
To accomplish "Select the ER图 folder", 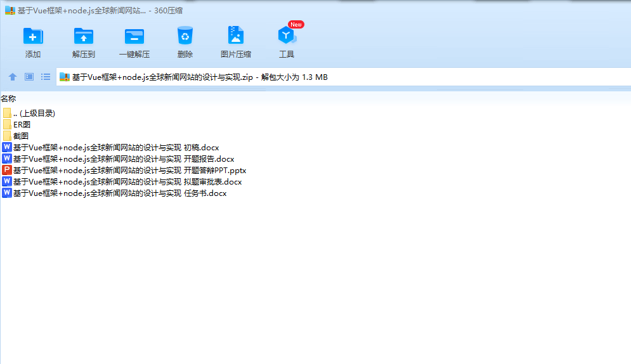I will 16,125.
